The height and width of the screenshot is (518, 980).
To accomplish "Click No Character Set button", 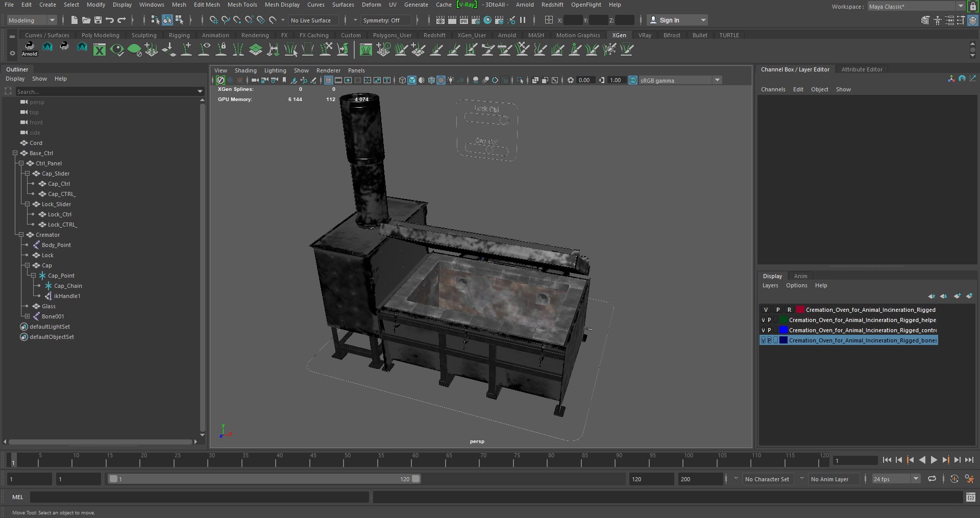I will [x=767, y=479].
